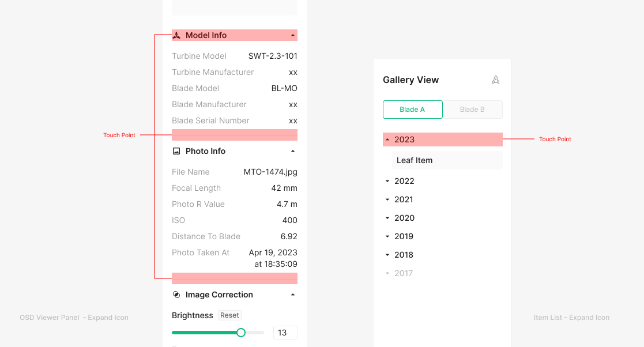Expand the 2022 year group

coord(388,181)
